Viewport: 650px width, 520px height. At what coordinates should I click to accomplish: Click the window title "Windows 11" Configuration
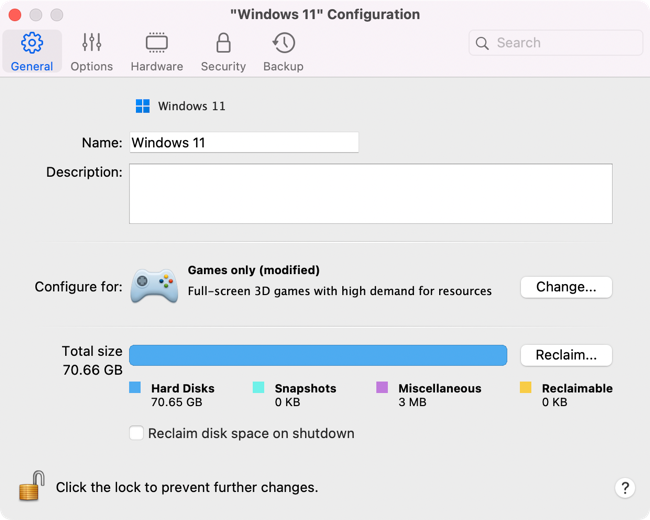pos(325,15)
